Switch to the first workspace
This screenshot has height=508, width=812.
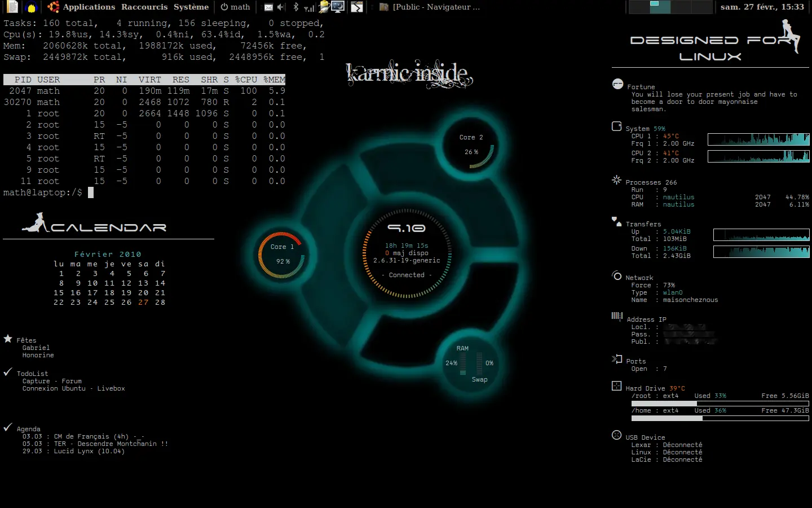pos(639,7)
